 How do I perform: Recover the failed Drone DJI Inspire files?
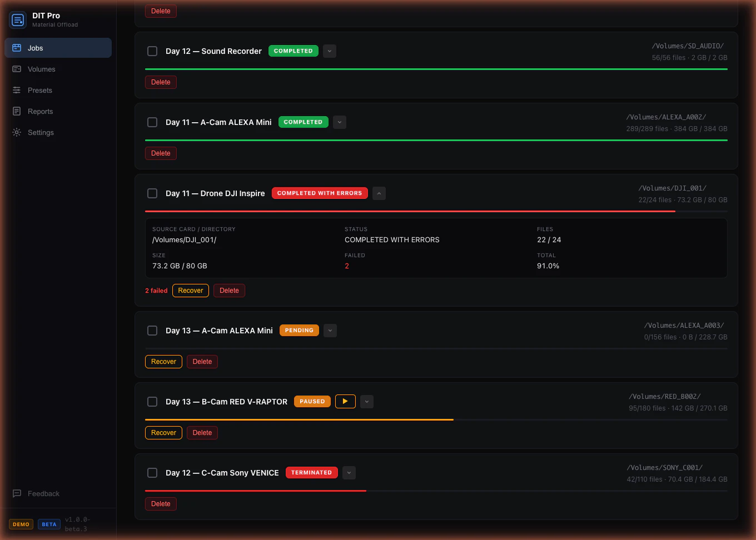click(191, 291)
